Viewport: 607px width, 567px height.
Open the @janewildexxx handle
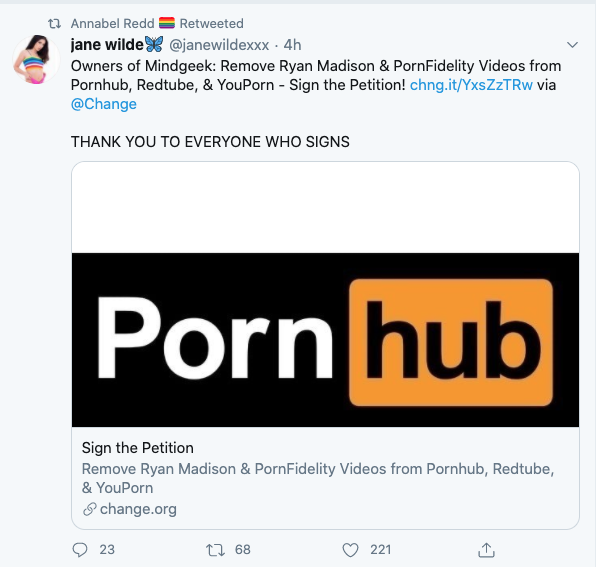(219, 45)
